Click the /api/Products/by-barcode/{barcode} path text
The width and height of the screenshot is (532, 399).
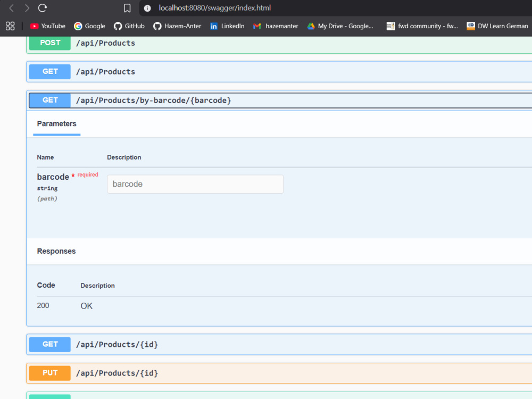(154, 101)
